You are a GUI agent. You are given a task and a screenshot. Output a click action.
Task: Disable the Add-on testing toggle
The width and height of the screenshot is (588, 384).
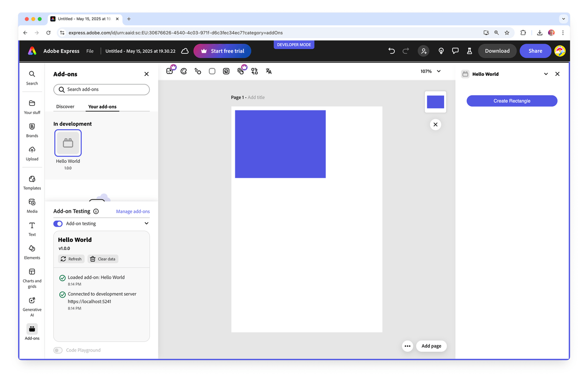(58, 224)
